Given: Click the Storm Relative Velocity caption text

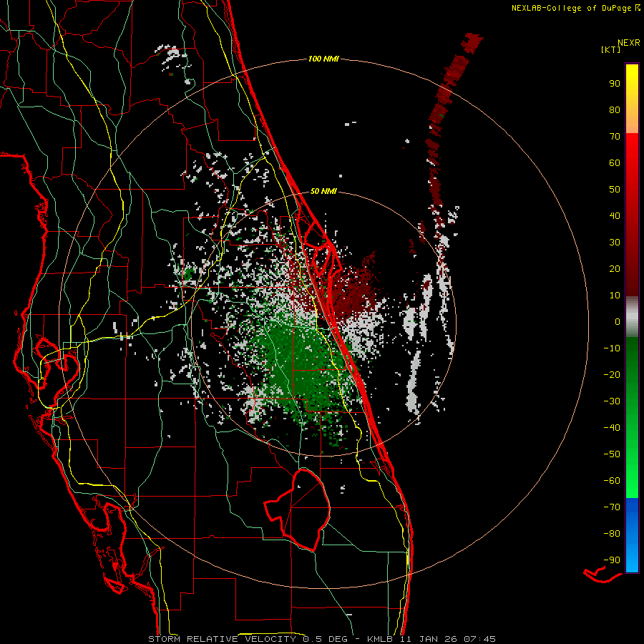Looking at the screenshot, I should click(322, 639).
